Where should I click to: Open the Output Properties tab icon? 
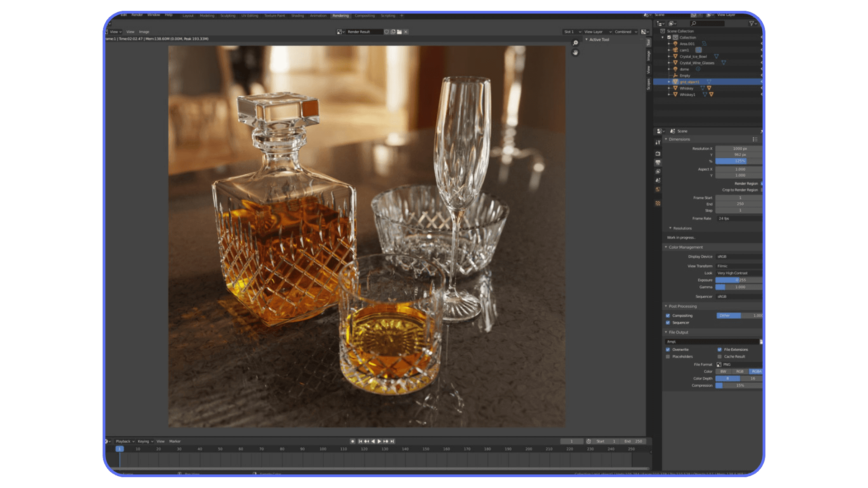[x=658, y=162]
